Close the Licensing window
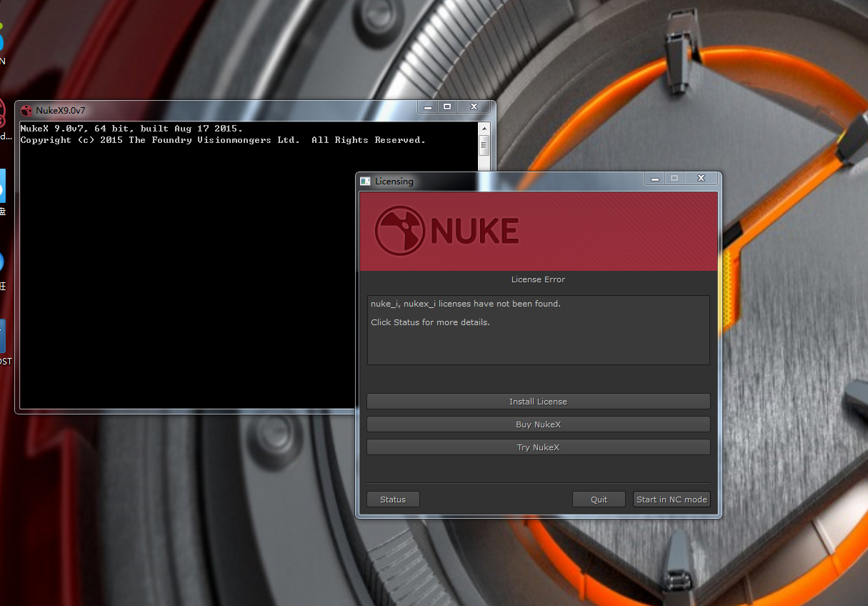 (x=701, y=178)
